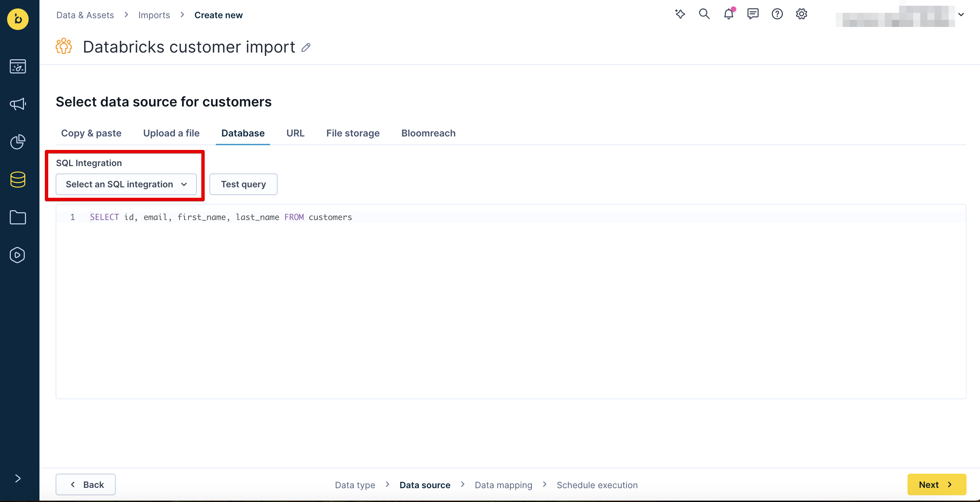This screenshot has width=980, height=502.
Task: Go to Imports breadcrumb
Action: [x=154, y=15]
